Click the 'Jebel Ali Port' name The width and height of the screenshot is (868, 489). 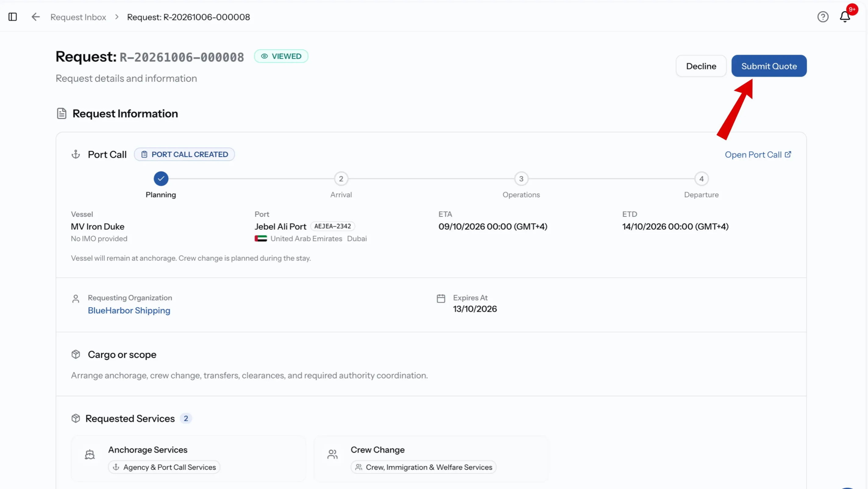280,227
